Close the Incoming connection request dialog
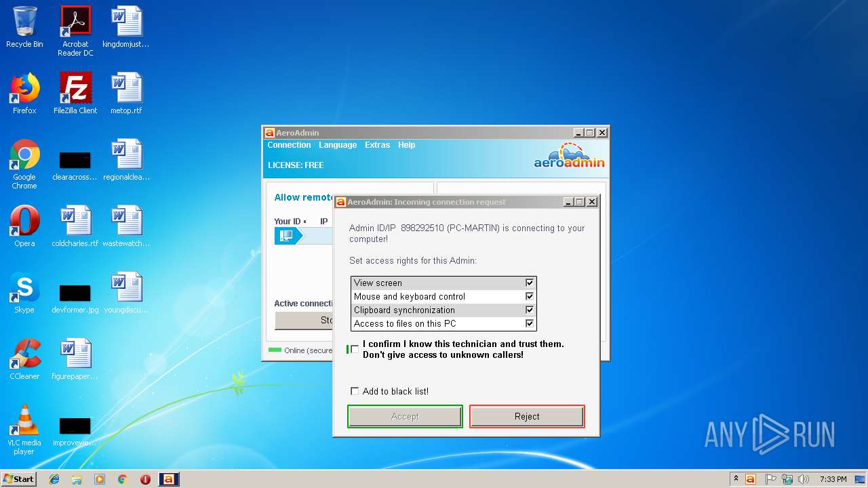This screenshot has width=868, height=488. coord(592,202)
